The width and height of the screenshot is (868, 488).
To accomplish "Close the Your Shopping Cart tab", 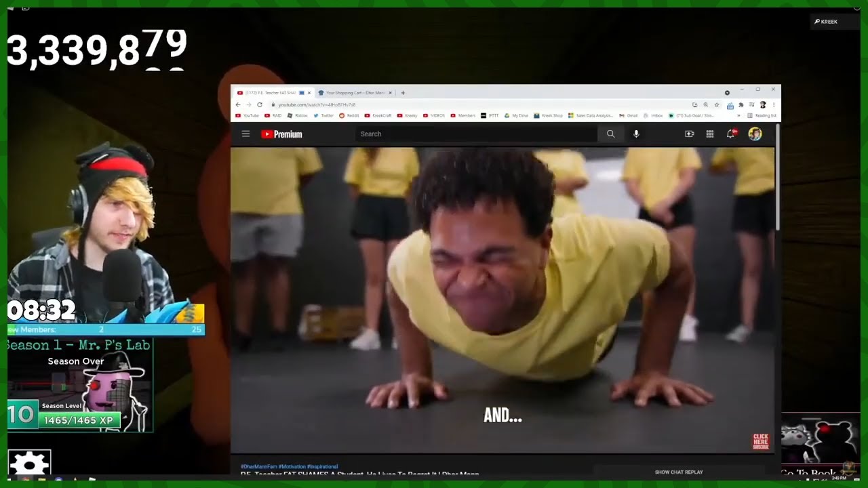I will (391, 93).
